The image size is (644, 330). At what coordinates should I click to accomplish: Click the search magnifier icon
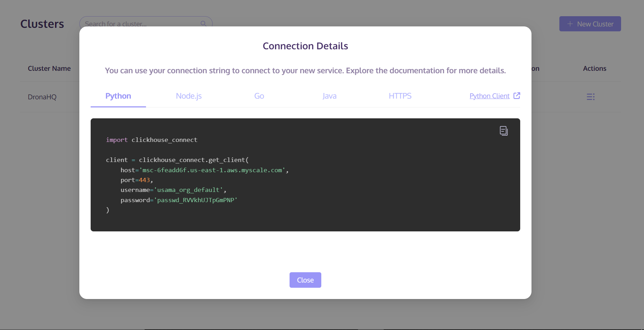click(x=203, y=24)
